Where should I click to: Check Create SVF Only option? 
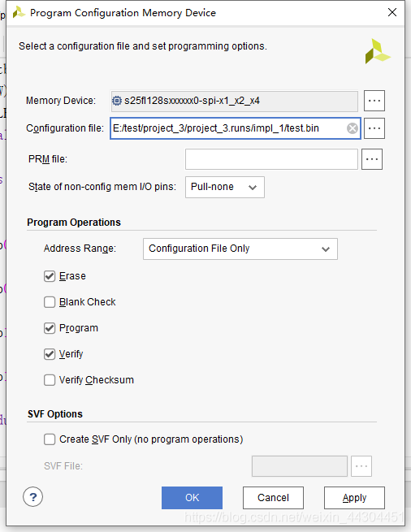pos(50,439)
